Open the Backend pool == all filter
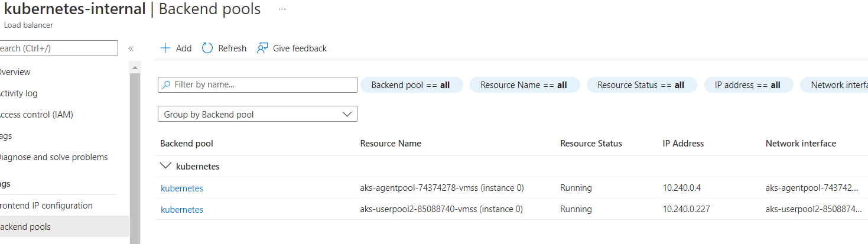 (411, 85)
